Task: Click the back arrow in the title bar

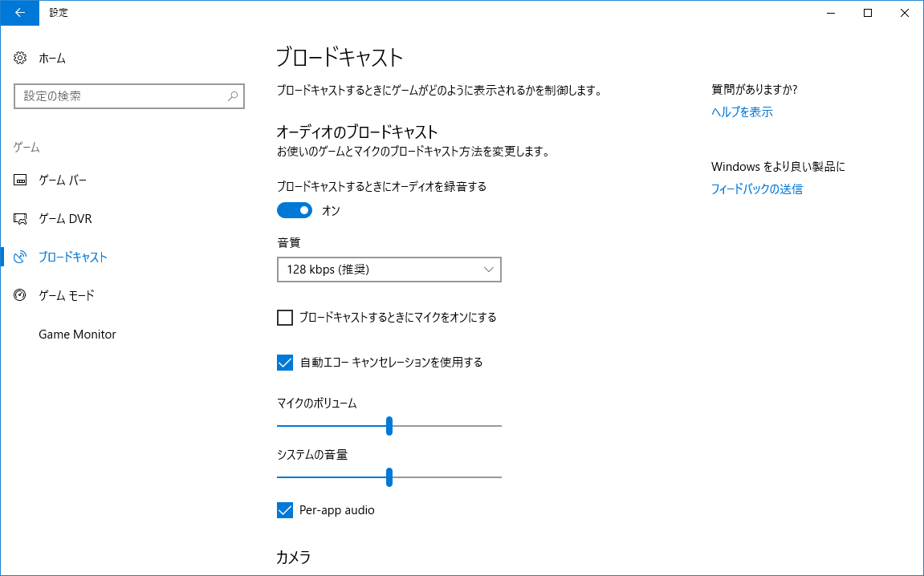Action: click(x=19, y=13)
